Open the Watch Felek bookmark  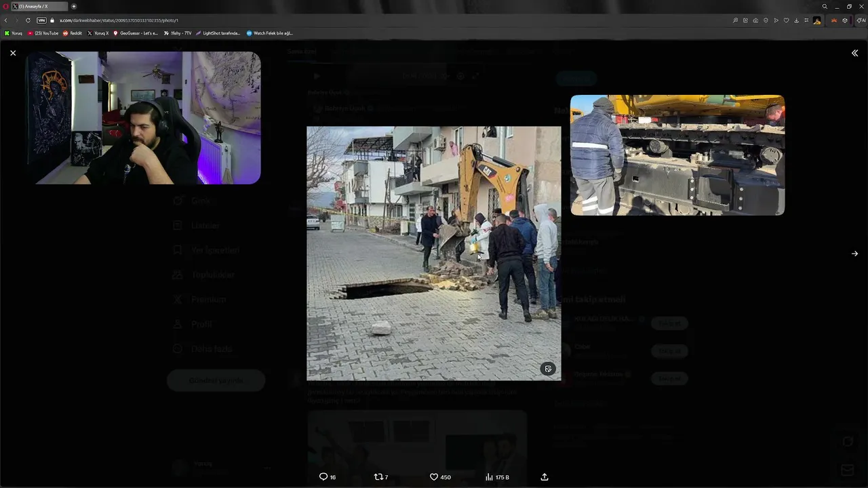tap(270, 33)
